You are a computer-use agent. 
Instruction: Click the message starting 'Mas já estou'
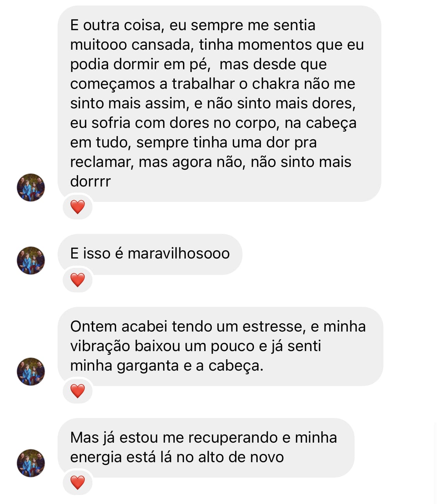click(x=206, y=447)
